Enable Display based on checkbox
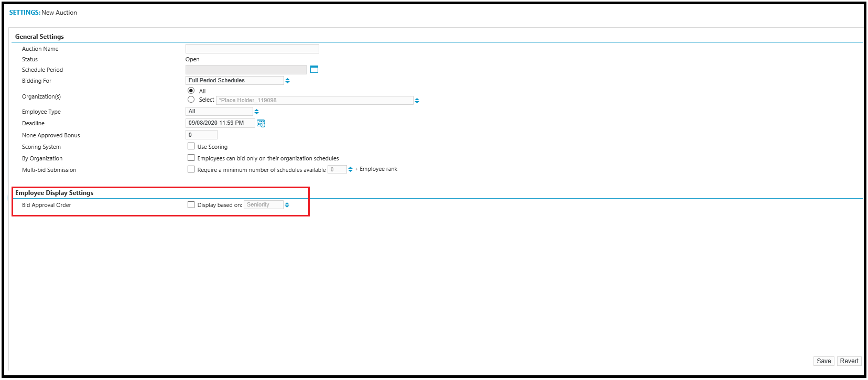This screenshot has width=868, height=380. click(191, 205)
